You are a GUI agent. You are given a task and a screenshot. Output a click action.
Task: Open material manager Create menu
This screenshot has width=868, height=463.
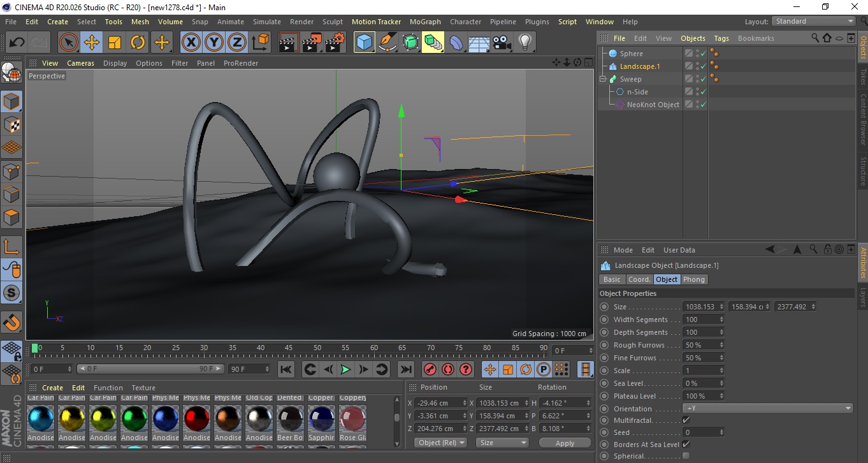coord(52,388)
